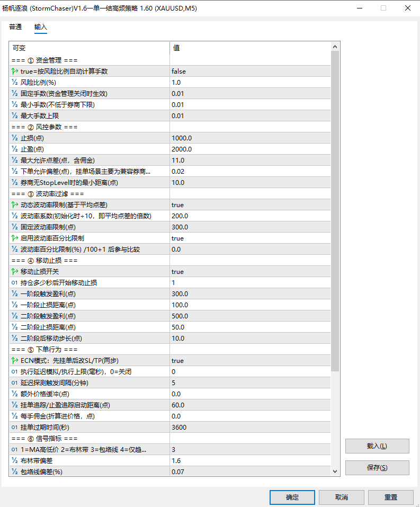
Task: Click the double-type icon beside 包络线偏差(%)
Action: click(x=14, y=472)
